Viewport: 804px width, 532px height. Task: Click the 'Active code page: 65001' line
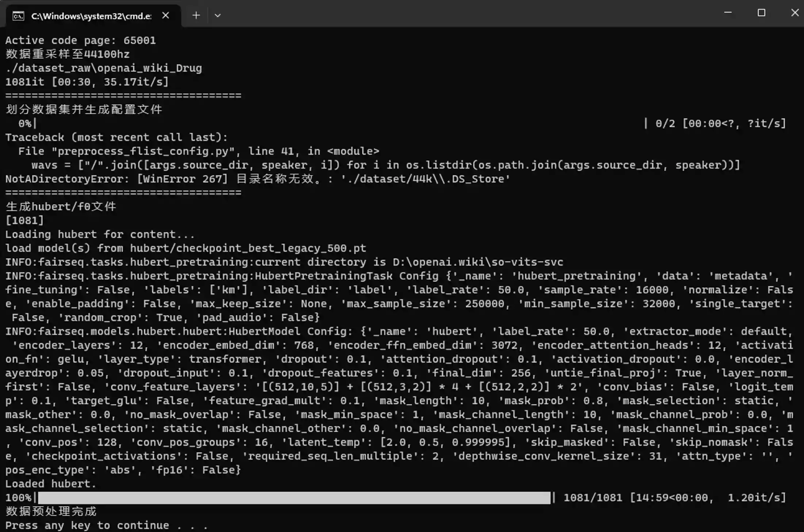point(81,41)
